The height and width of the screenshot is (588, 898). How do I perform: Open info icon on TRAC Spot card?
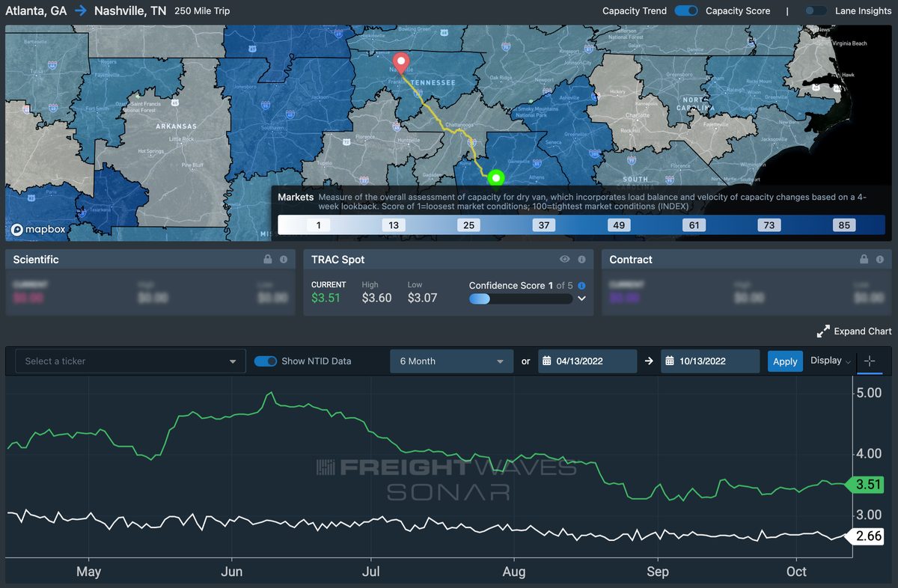[581, 260]
